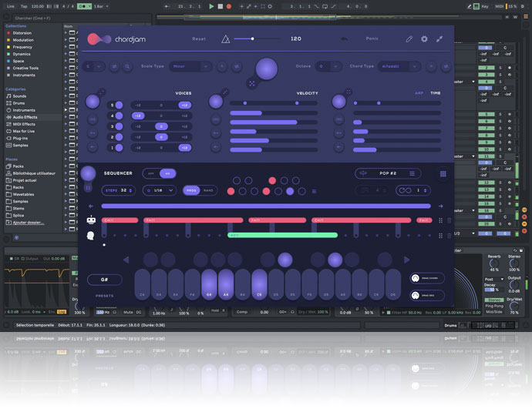532x409 pixels.
Task: Click the grid icon next to POP #2
Action: [443, 174]
